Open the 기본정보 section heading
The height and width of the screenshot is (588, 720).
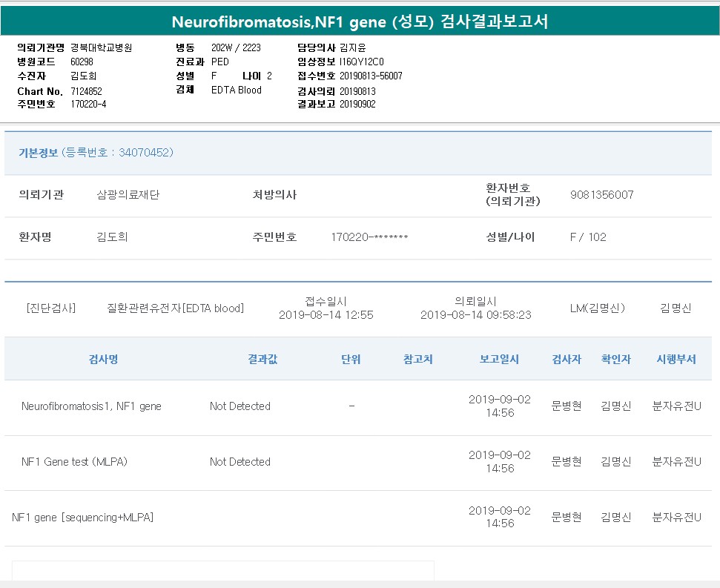click(x=39, y=153)
